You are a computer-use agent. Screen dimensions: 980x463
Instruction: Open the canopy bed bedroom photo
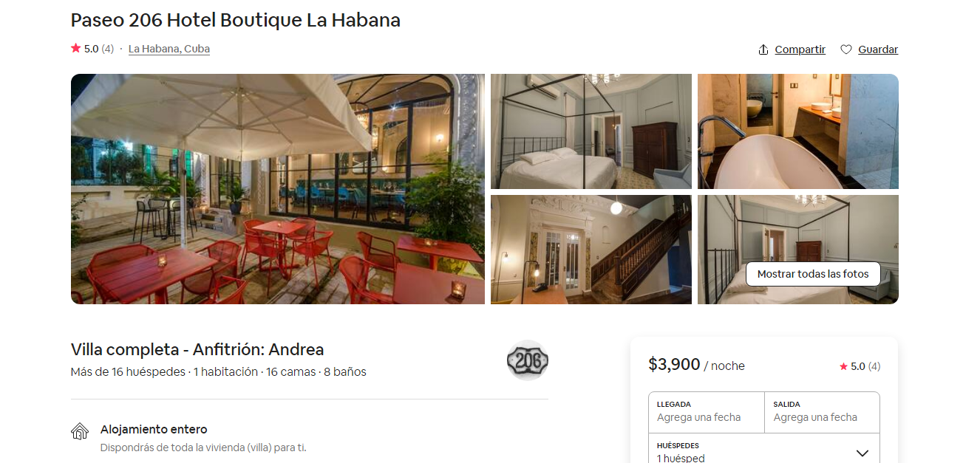[x=591, y=131]
